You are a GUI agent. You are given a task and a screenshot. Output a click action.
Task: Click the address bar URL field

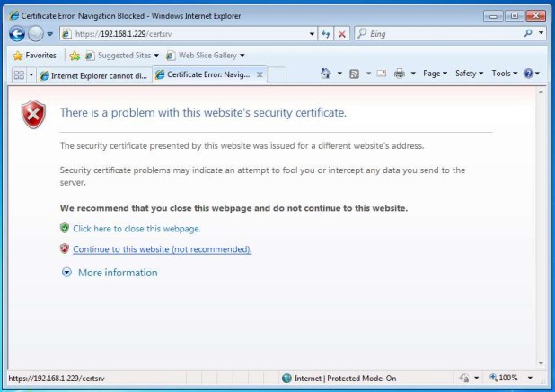pyautogui.click(x=188, y=34)
